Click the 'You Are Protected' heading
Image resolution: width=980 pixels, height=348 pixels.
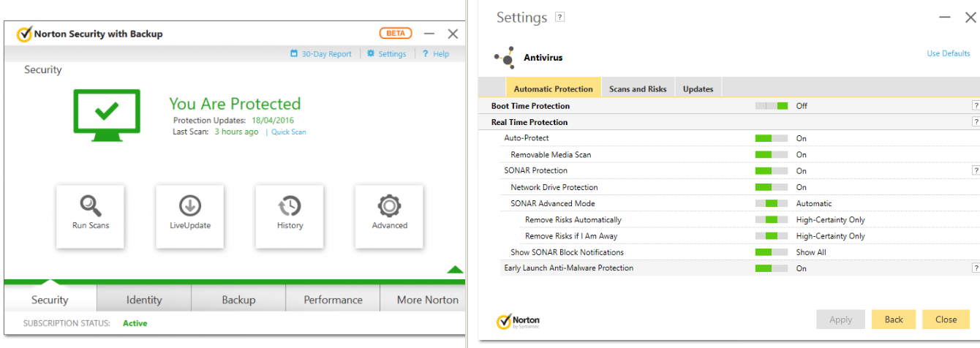coord(235,104)
